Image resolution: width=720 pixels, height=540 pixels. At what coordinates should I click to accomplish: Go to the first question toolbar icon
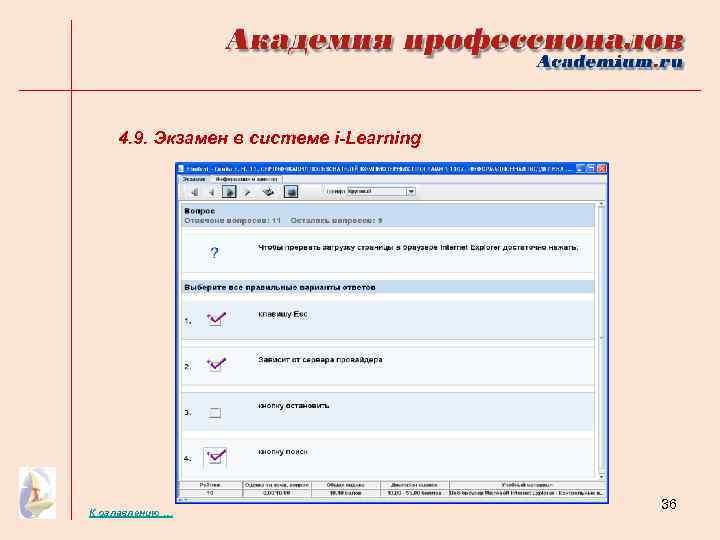(195, 192)
